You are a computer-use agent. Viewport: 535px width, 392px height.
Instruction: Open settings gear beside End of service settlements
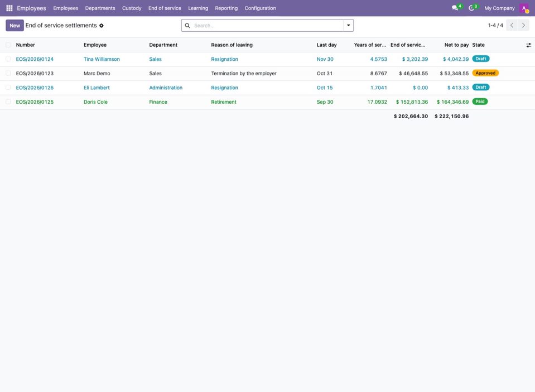click(102, 26)
